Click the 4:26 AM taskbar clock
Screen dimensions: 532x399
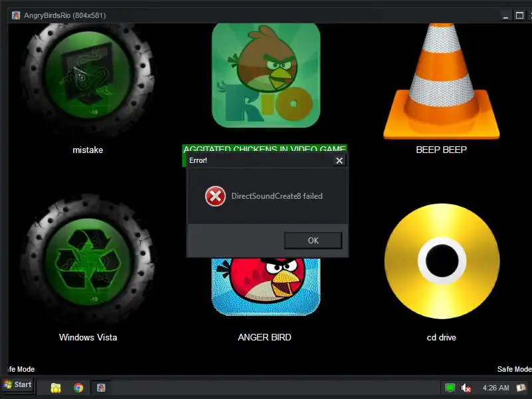click(x=495, y=388)
